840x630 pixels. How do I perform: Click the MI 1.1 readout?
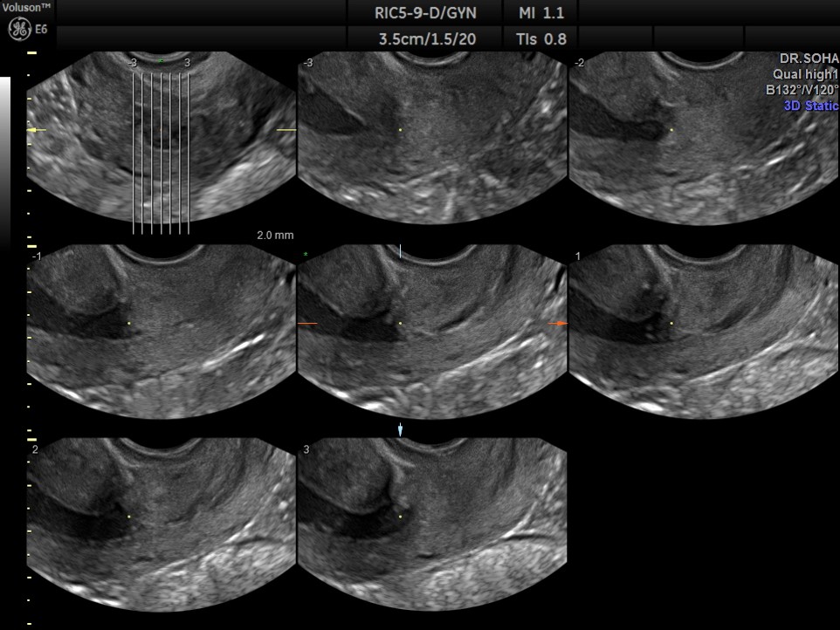[x=541, y=13]
